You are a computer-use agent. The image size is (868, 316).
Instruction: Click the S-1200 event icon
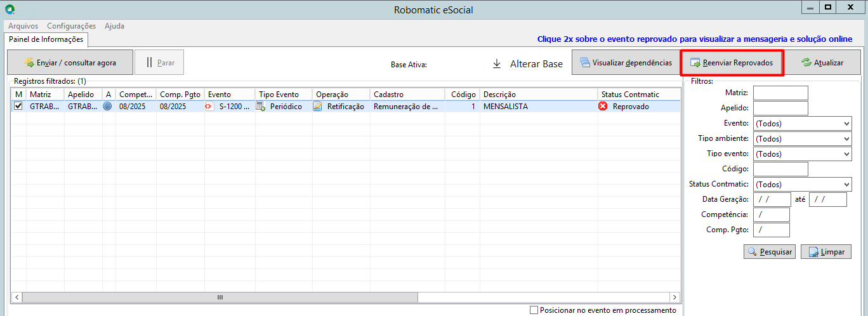(x=209, y=107)
